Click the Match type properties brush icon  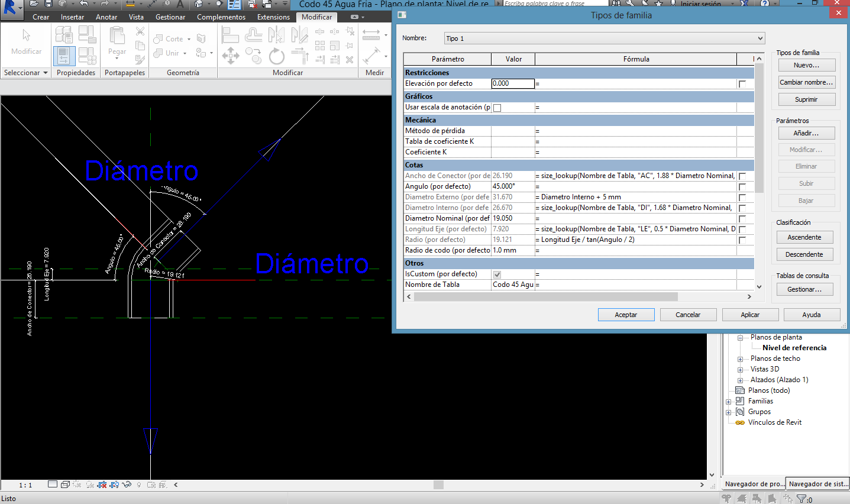140,59
